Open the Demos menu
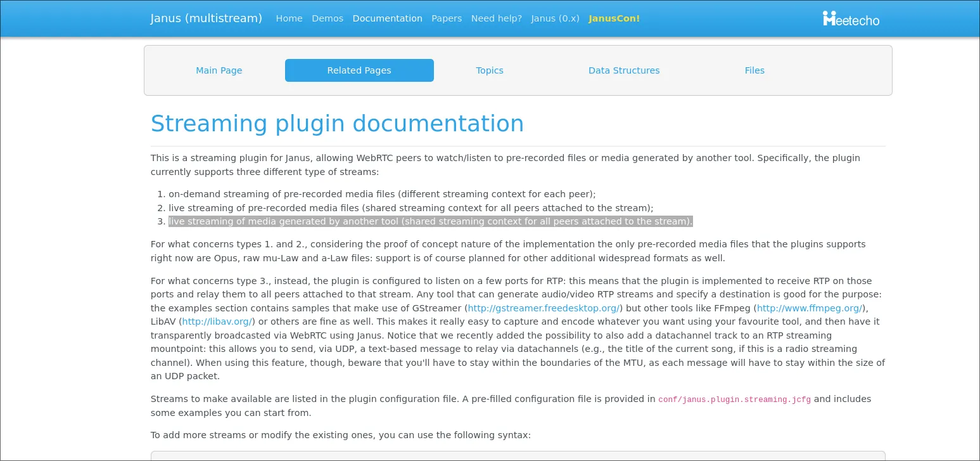The image size is (980, 461). [x=328, y=18]
